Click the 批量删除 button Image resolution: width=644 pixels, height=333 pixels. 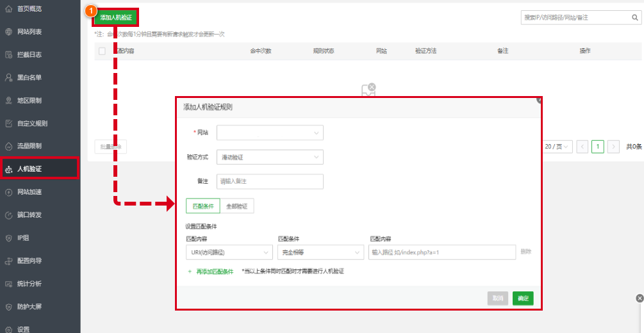tap(110, 147)
